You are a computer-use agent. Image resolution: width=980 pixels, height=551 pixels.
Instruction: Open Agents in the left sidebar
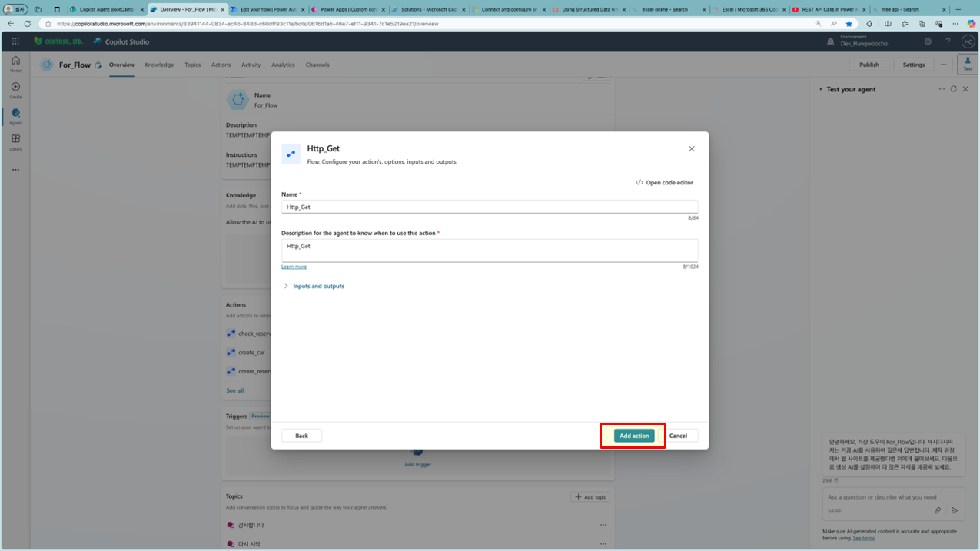coord(15,116)
